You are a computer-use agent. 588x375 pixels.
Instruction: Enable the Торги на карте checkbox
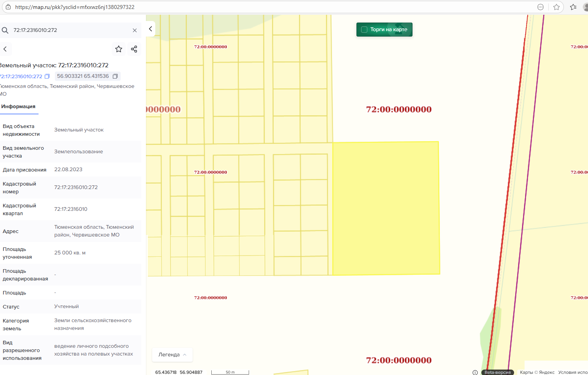point(364,30)
